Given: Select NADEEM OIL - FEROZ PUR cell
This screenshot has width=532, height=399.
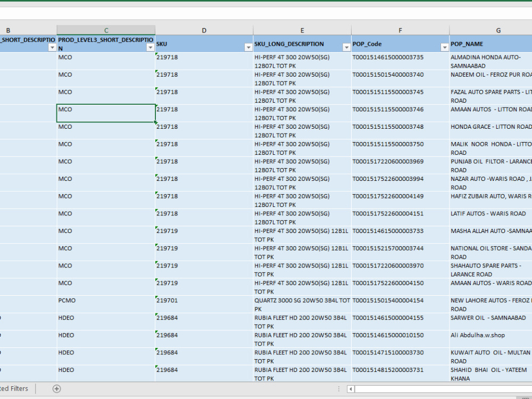Looking at the screenshot, I should 491,78.
